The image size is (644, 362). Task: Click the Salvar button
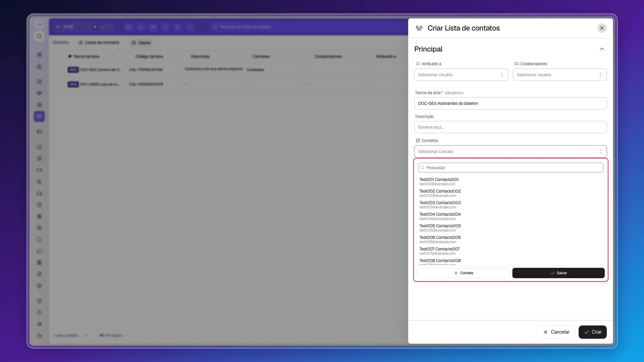pos(558,273)
